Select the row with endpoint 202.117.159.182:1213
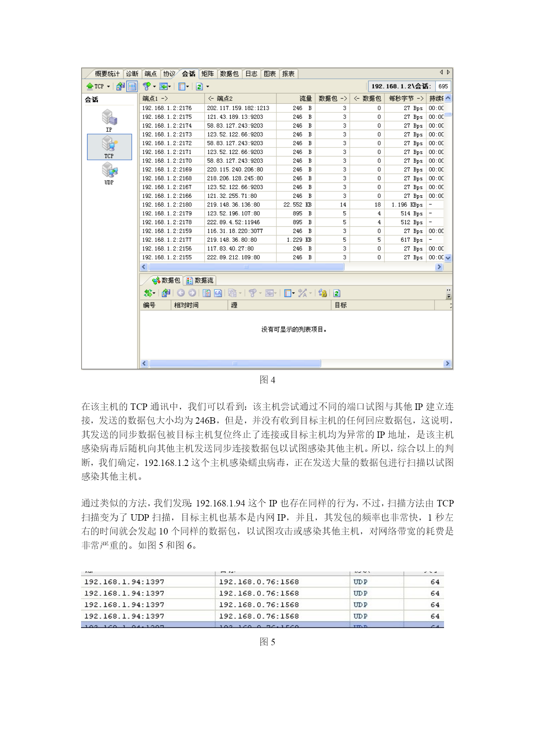The height and width of the screenshot is (756, 535). tap(292, 108)
